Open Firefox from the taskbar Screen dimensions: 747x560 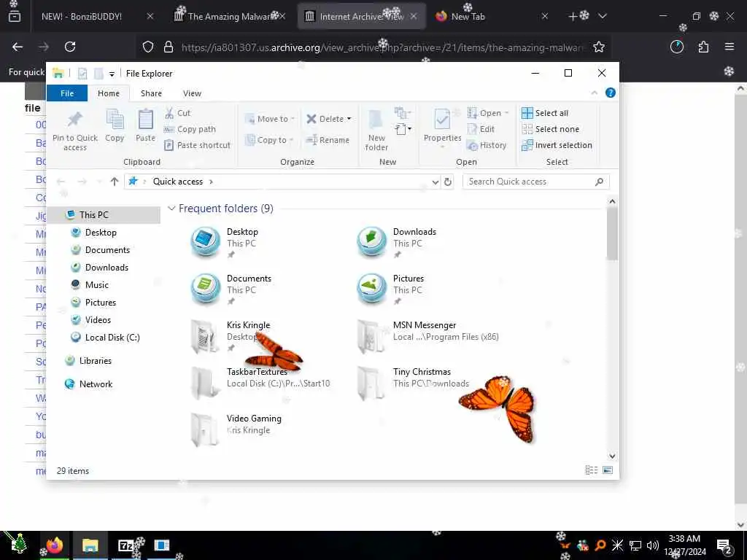55,545
